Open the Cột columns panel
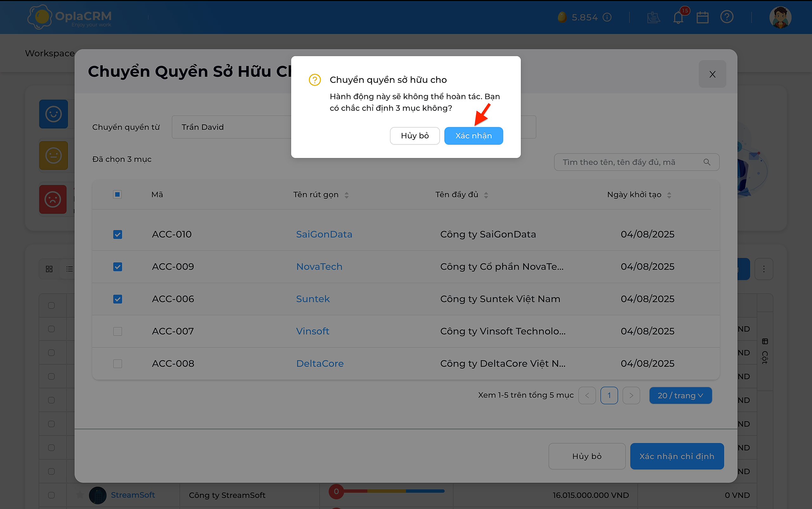The width and height of the screenshot is (812, 509). click(x=765, y=351)
